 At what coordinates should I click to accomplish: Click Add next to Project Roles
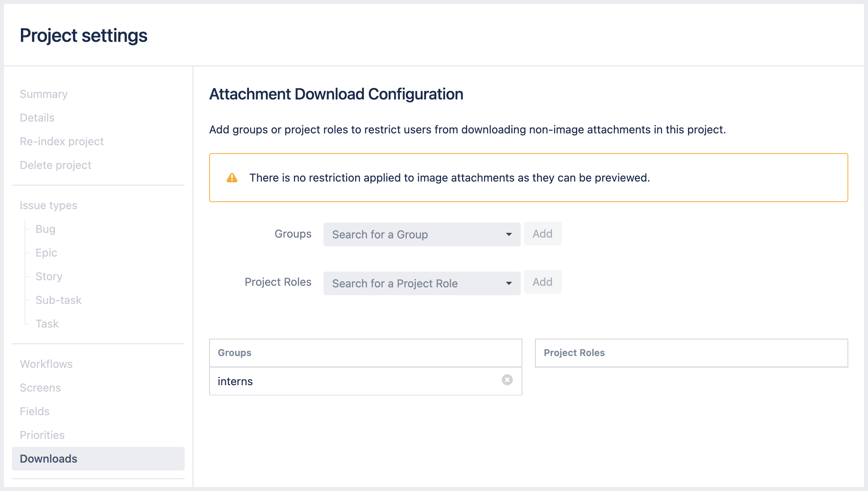click(542, 282)
